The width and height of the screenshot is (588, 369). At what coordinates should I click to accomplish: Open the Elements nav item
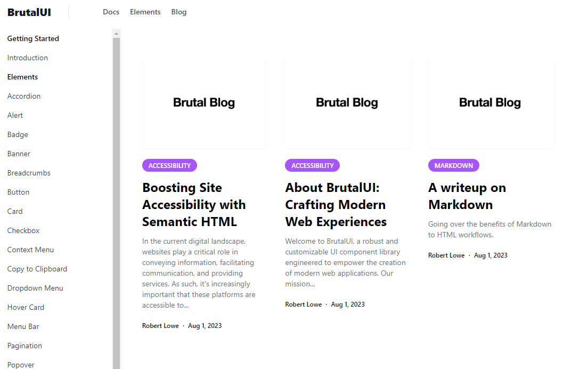click(145, 12)
